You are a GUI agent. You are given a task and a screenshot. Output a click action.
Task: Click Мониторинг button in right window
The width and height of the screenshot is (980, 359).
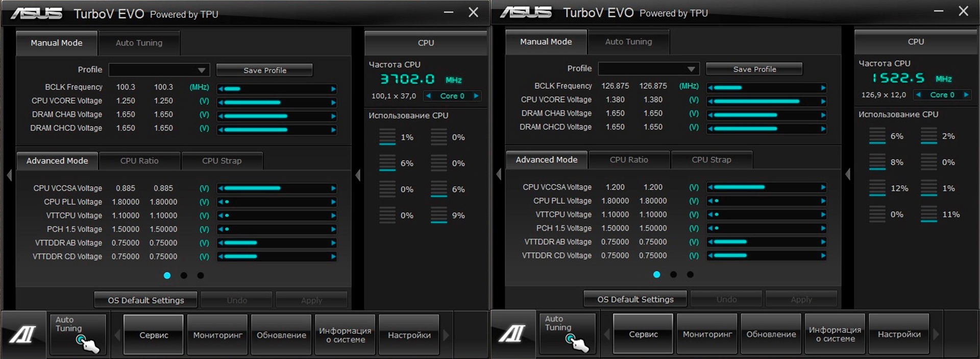point(707,334)
